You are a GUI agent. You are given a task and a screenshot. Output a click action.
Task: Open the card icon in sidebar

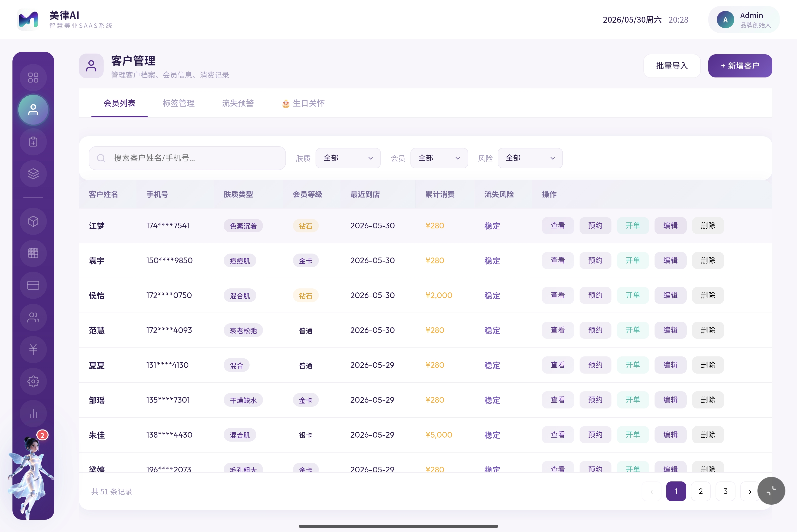[x=33, y=285]
